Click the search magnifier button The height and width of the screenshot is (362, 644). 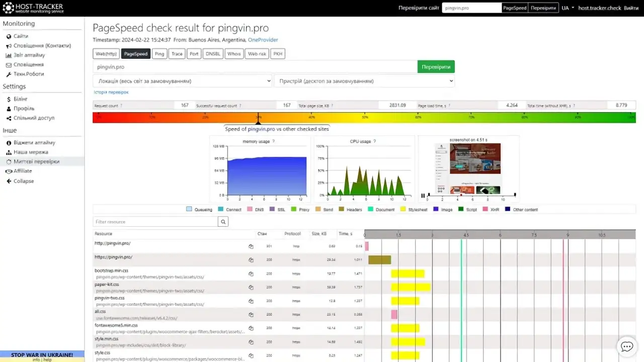(x=223, y=222)
